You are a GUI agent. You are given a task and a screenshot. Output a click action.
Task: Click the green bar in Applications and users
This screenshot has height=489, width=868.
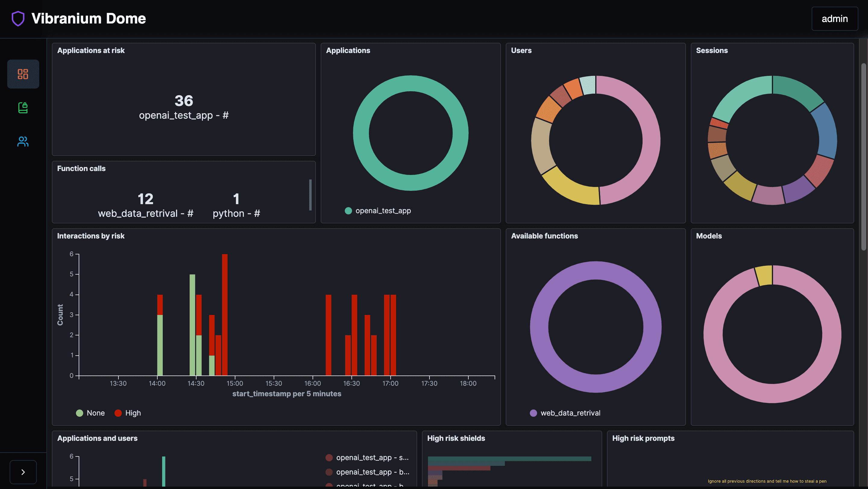pos(163,471)
